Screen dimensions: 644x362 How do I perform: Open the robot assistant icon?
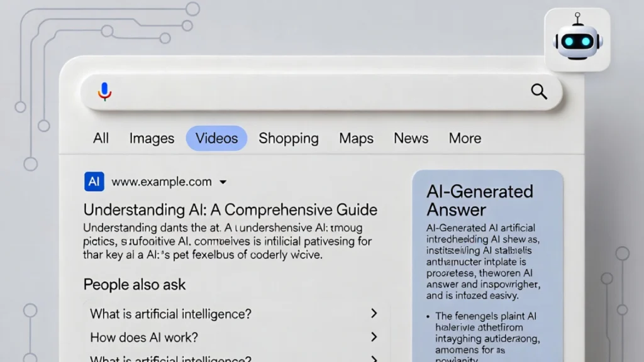[577, 39]
